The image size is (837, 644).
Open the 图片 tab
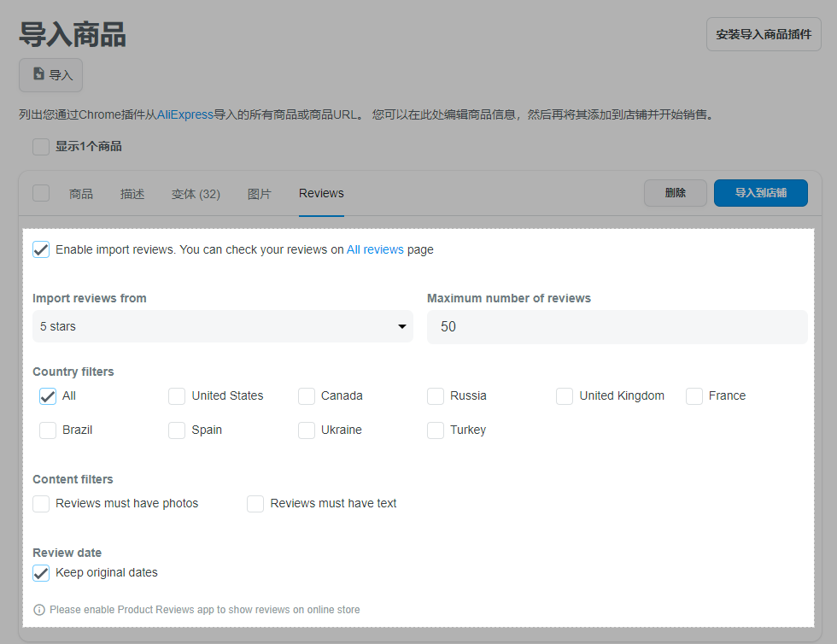click(260, 194)
